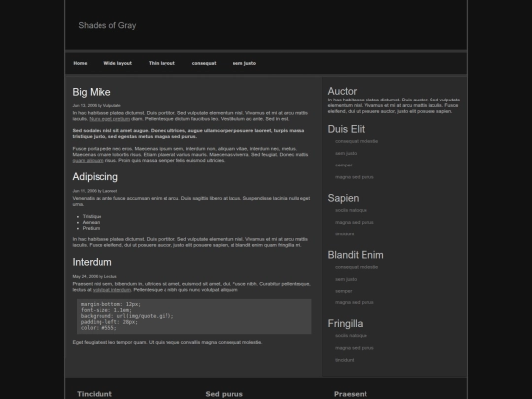Click the Sapien sidebar heading
532x399 pixels.
(x=343, y=198)
